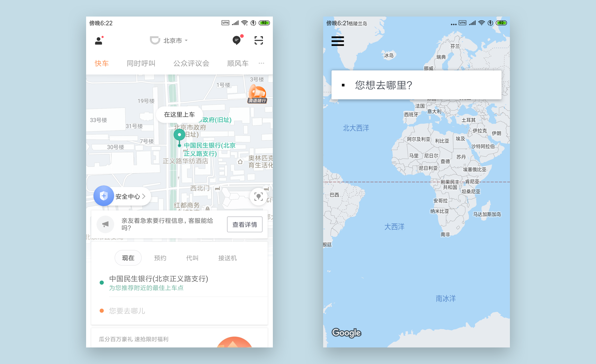
Task: Expand the 北京市 city selector dropdown
Action: (x=175, y=40)
